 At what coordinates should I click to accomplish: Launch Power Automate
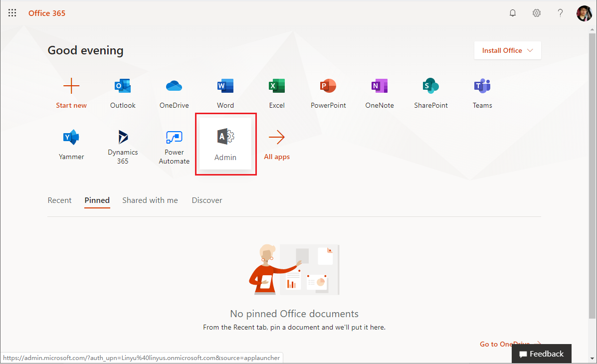pyautogui.click(x=174, y=147)
